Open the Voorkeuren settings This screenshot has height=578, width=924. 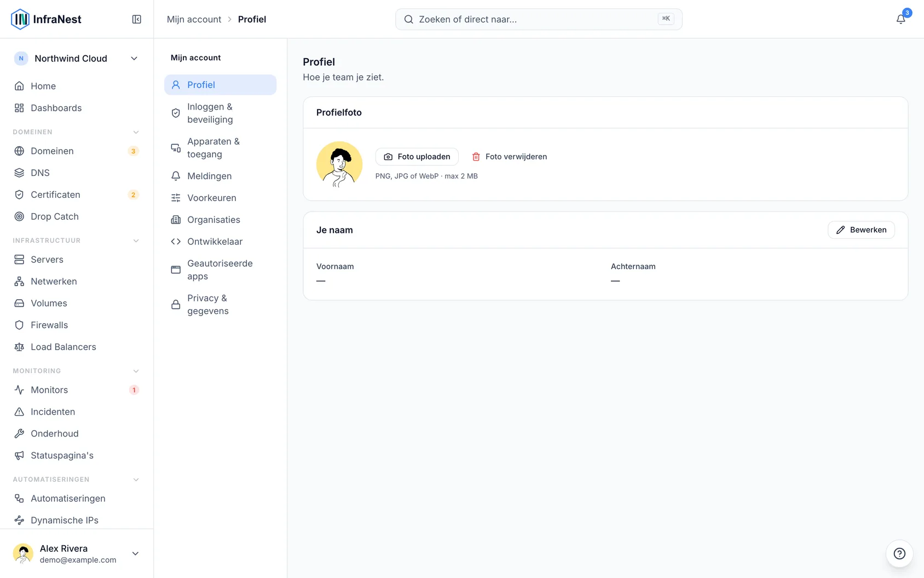220,198
